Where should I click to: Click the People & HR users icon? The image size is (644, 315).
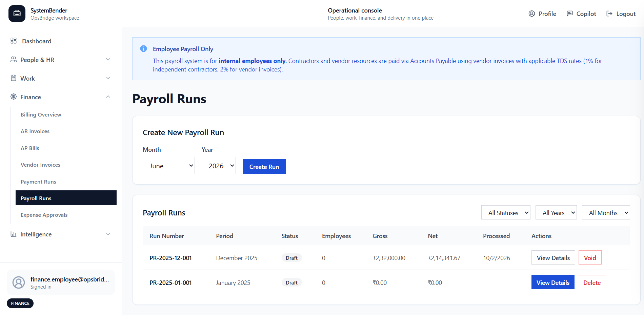pyautogui.click(x=14, y=59)
